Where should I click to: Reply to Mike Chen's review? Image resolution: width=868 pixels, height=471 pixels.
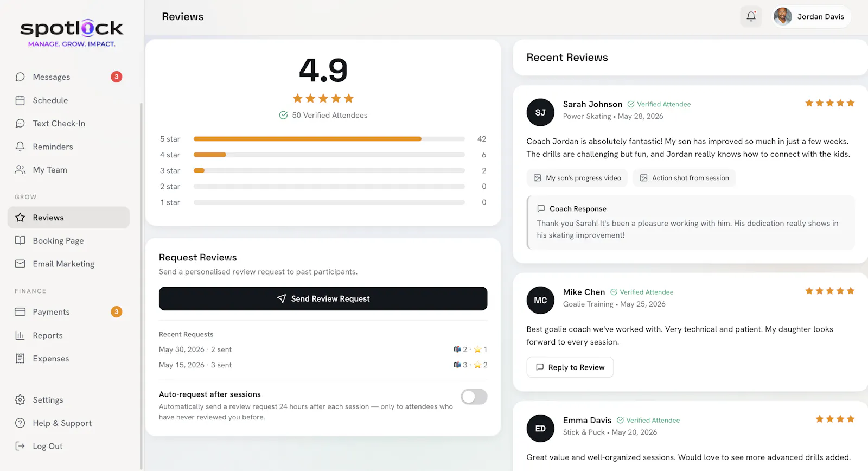coord(570,367)
